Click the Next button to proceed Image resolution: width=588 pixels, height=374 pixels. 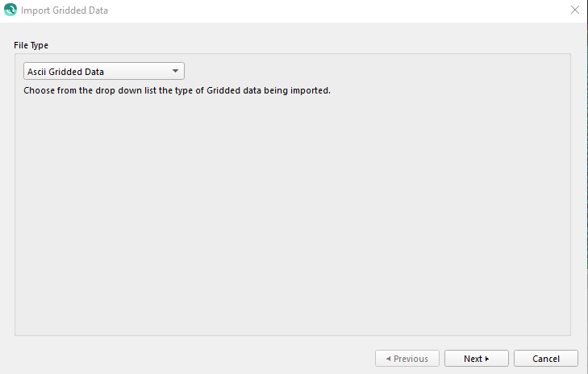point(477,359)
